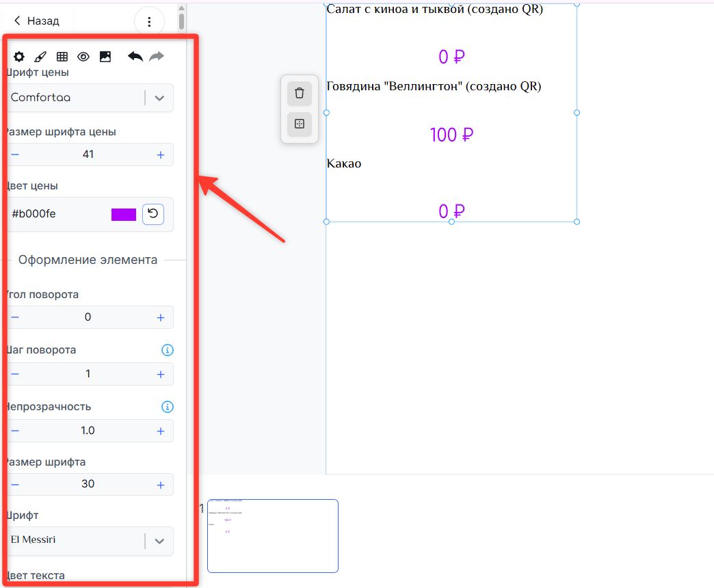Viewport: 714px width, 588px height.
Task: Open the table grid icon
Action: pos(62,57)
